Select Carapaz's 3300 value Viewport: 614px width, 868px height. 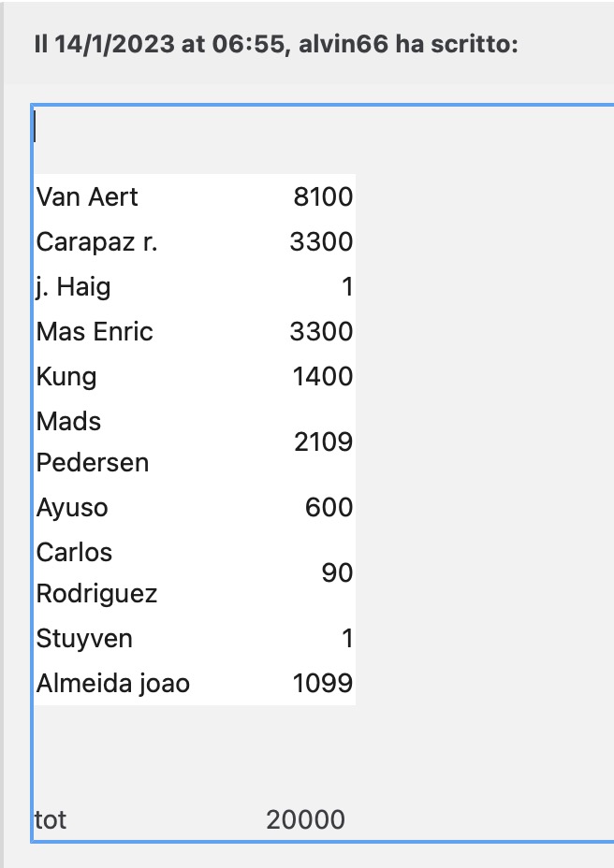point(321,242)
